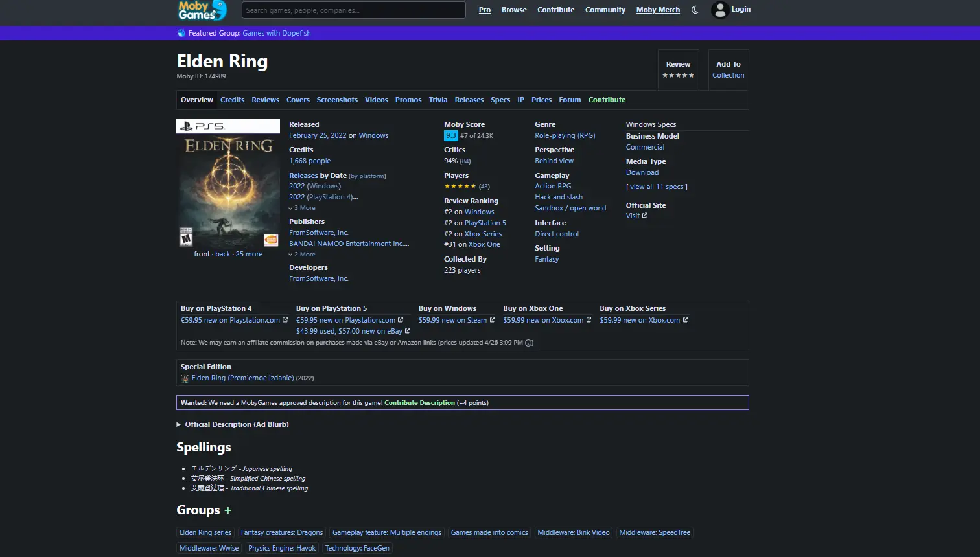Open Pro in top navigation
Viewport: 980px width, 557px height.
point(485,10)
